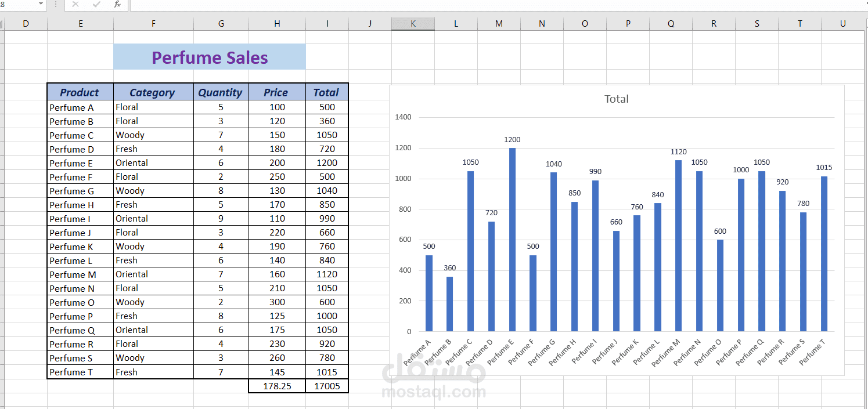Select the average price cell 178.25
Viewport: 868px width, 409px height.
(x=277, y=386)
